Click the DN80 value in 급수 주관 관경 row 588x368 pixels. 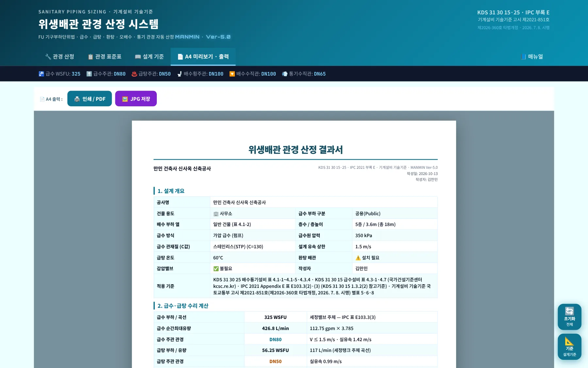pos(275,340)
